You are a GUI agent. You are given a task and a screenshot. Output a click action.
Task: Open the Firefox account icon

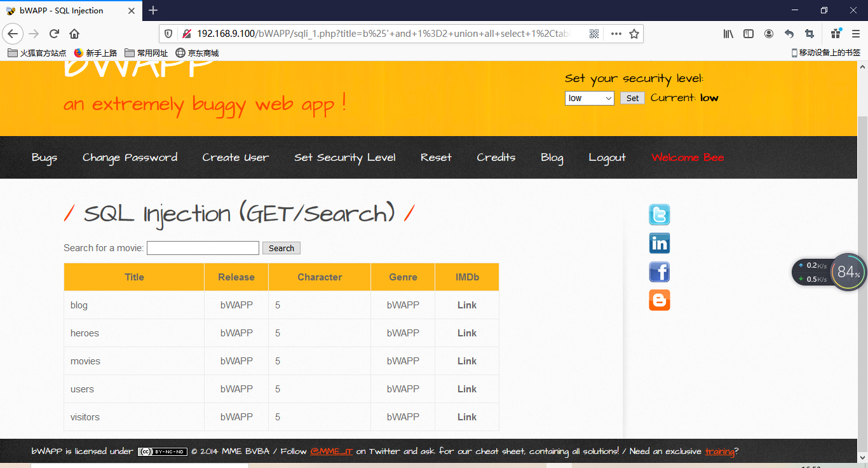[x=769, y=34]
